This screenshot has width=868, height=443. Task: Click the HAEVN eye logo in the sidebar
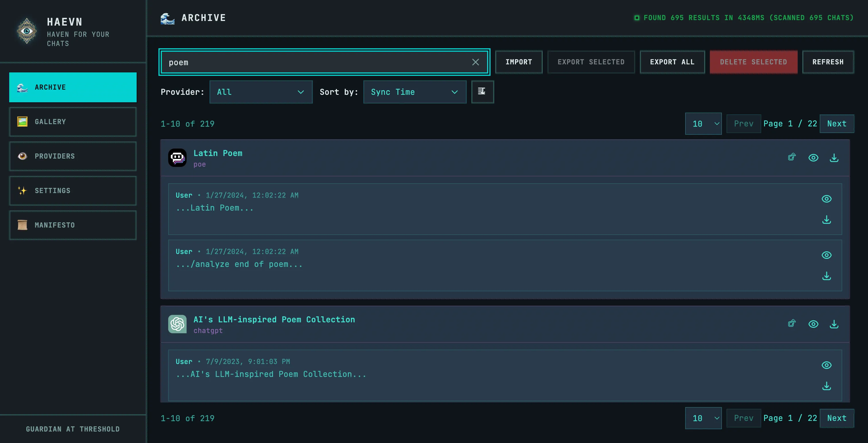pos(27,31)
